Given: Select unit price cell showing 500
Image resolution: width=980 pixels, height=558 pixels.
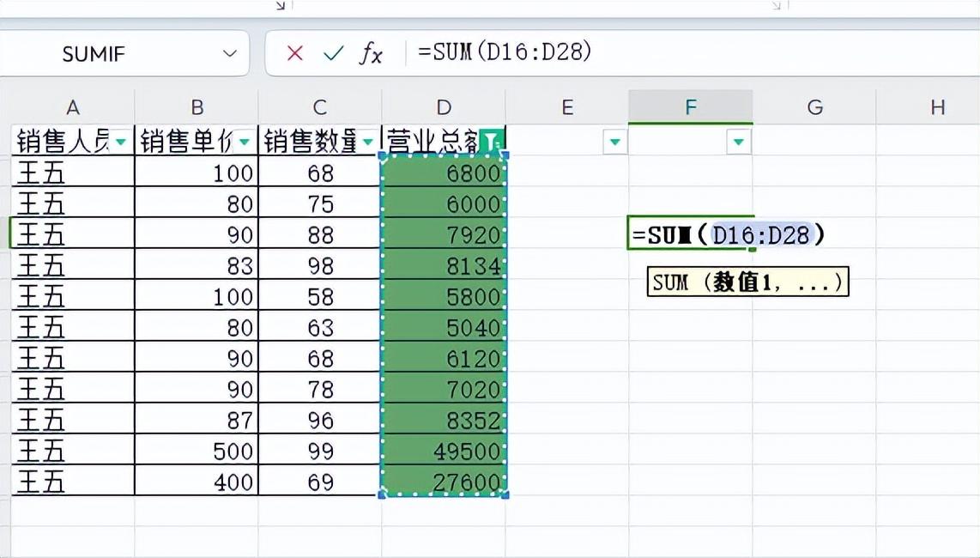Looking at the screenshot, I should coord(197,451).
